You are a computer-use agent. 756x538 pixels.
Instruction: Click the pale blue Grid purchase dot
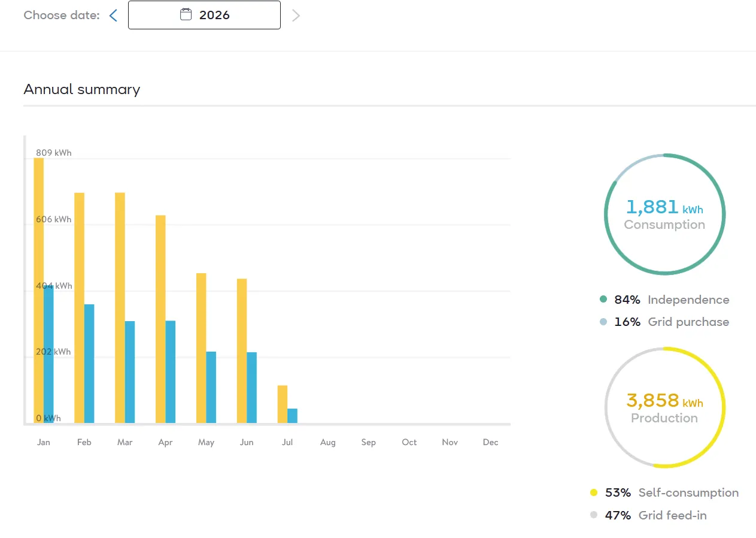[603, 322]
